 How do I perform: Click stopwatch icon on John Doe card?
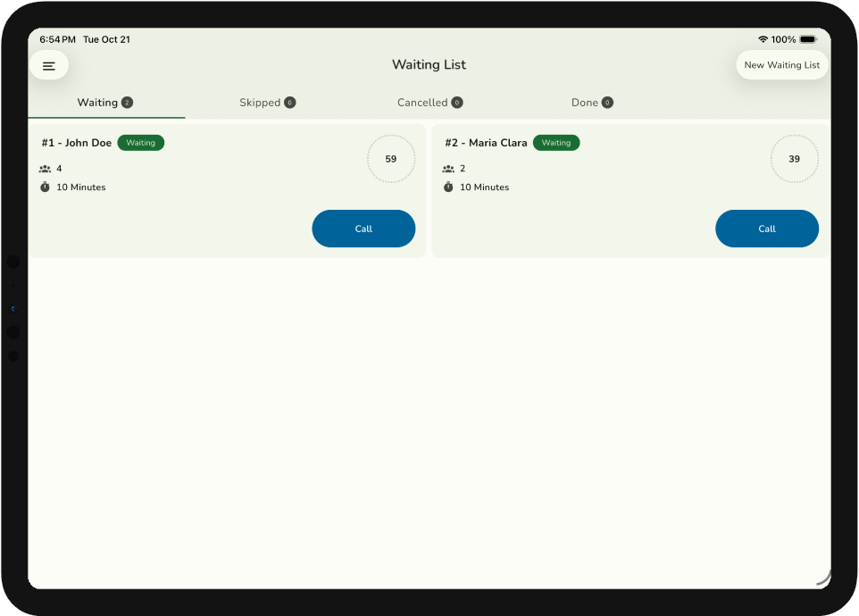[x=46, y=187]
